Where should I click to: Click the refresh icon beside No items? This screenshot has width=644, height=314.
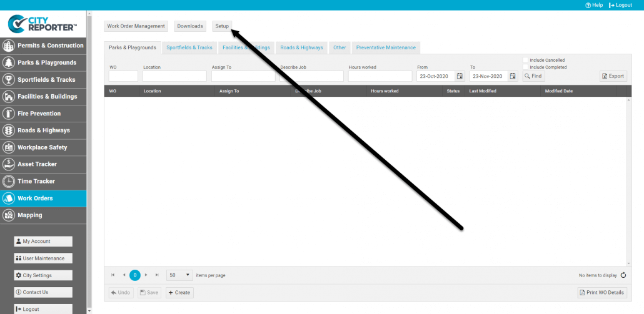pyautogui.click(x=623, y=275)
